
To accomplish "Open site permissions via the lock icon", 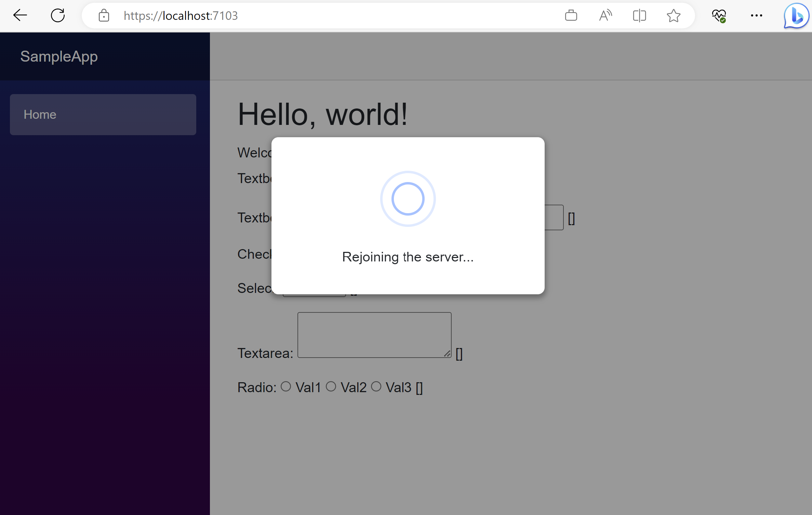I will click(104, 16).
